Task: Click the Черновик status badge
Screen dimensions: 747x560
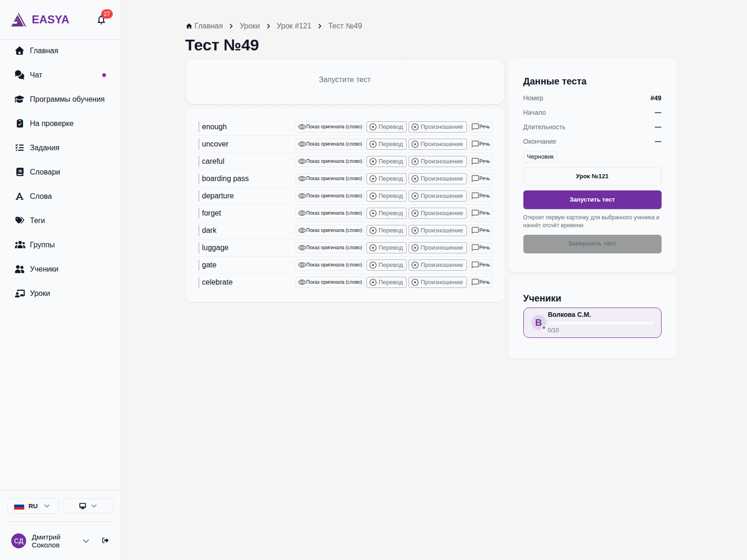Action: 540,157
